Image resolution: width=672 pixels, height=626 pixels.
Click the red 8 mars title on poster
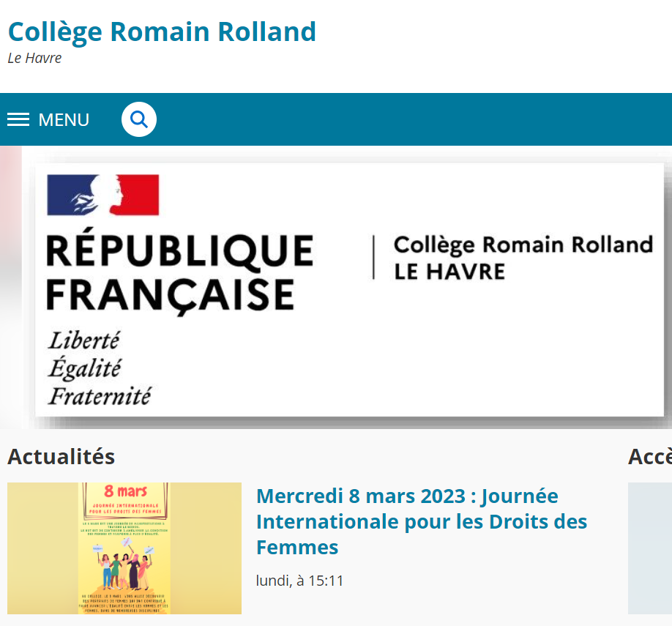point(125,491)
